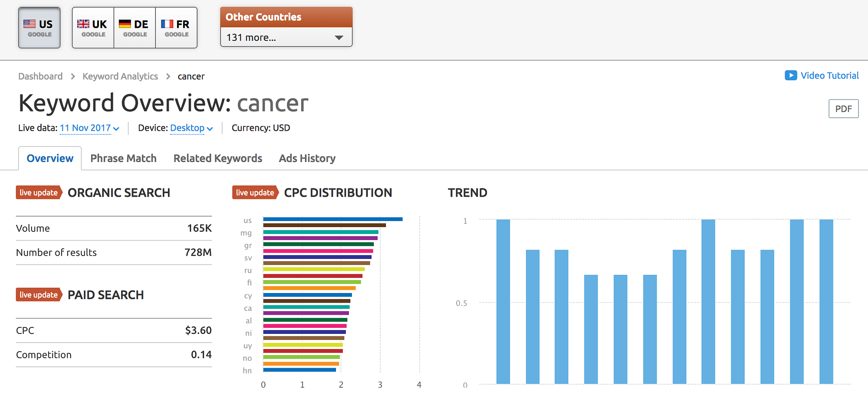Open the Video Tutorial link
Viewport: 868px width, 399px height.
point(829,76)
